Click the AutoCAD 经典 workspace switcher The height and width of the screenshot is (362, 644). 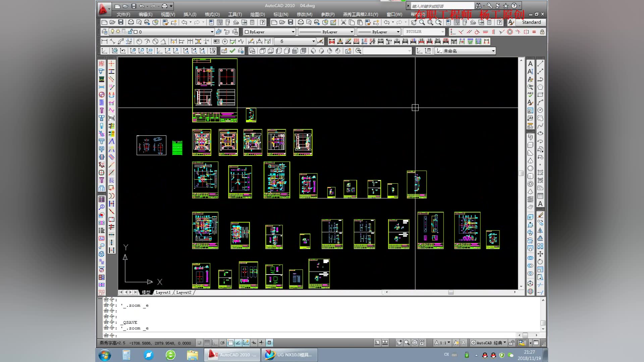[x=488, y=343]
